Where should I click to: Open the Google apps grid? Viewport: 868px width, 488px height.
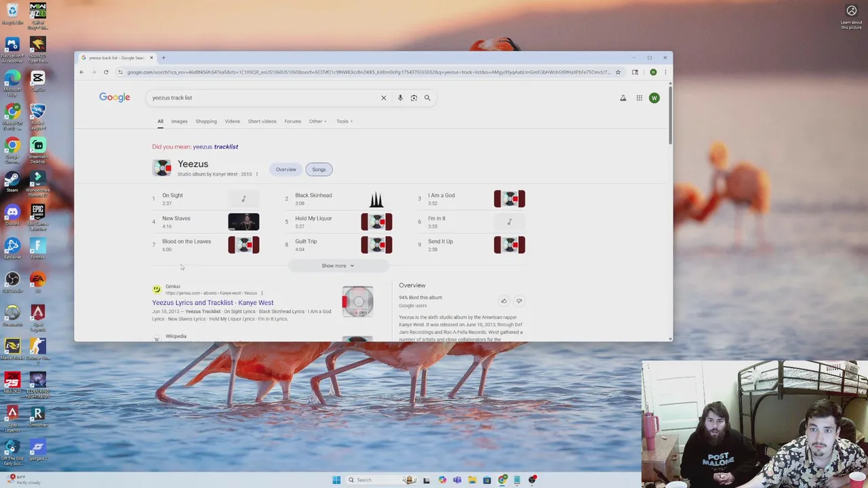(639, 98)
